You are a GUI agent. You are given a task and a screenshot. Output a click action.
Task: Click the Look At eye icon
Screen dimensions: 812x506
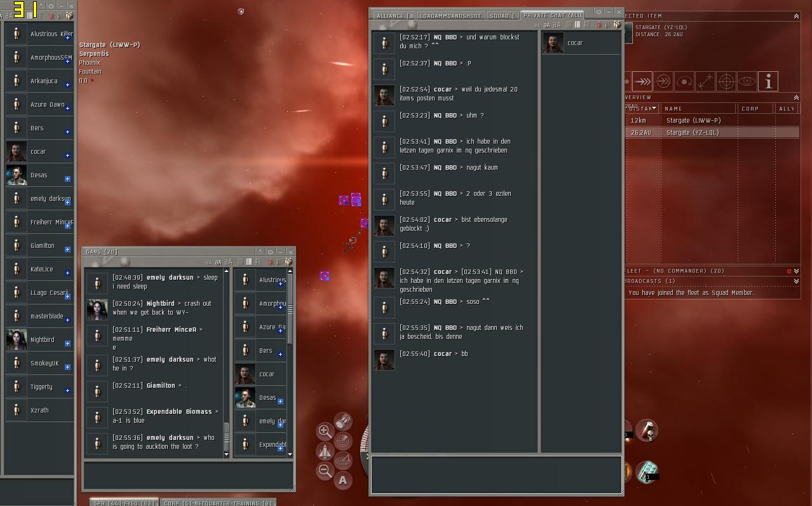tap(747, 81)
